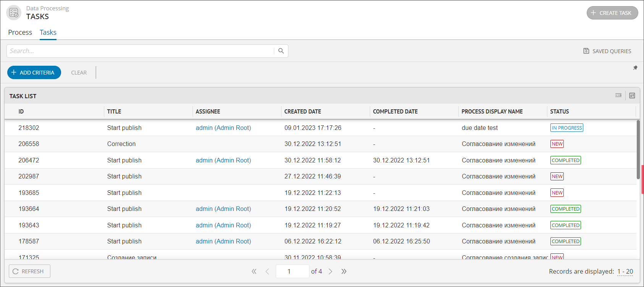The width and height of the screenshot is (644, 287).
Task: Sort by Created Date column header
Action: click(x=303, y=112)
